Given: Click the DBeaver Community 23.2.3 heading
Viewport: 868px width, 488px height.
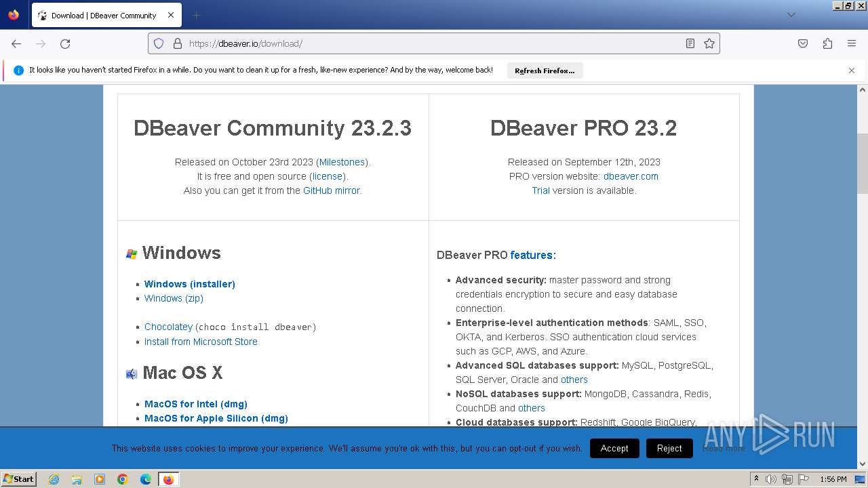Looking at the screenshot, I should coord(273,128).
